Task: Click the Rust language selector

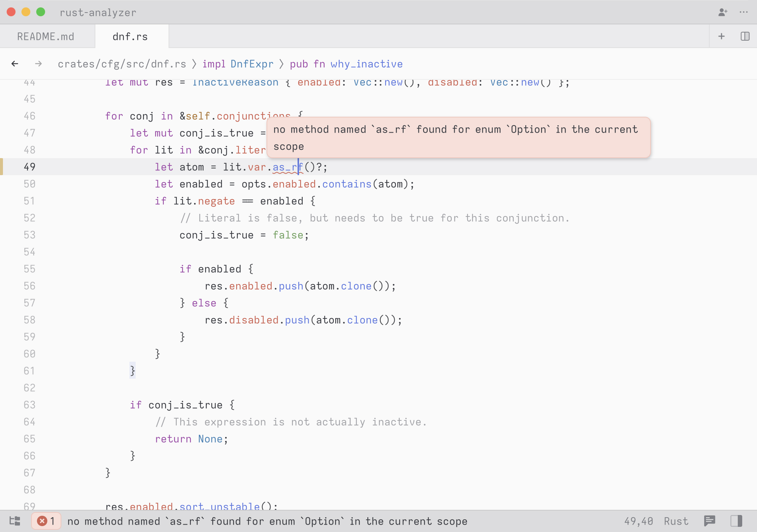Action: [676, 521]
